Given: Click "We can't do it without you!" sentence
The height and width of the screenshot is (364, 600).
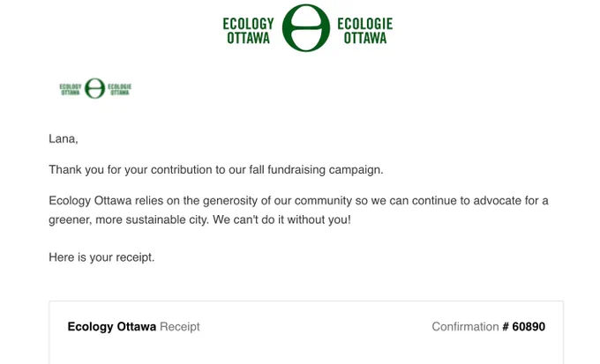Looking at the screenshot, I should point(281,219).
